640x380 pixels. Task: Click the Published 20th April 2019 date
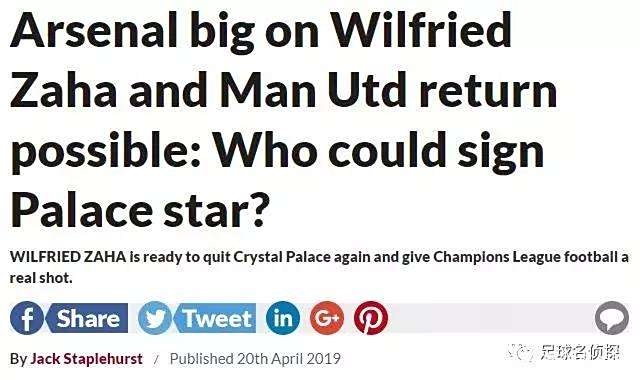(255, 359)
